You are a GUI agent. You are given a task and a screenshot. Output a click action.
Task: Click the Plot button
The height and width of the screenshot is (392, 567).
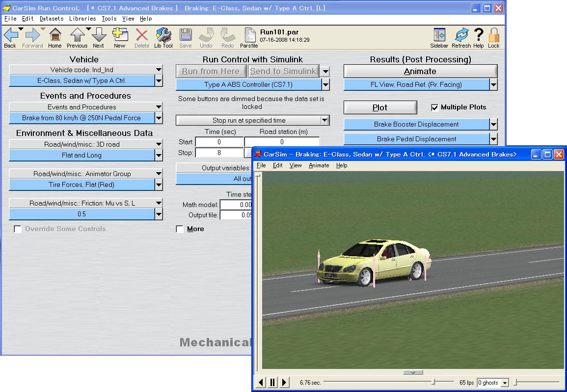pos(380,107)
